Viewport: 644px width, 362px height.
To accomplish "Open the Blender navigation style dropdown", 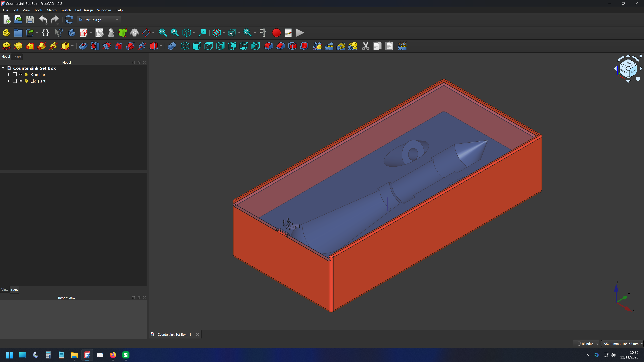I will pos(586,344).
